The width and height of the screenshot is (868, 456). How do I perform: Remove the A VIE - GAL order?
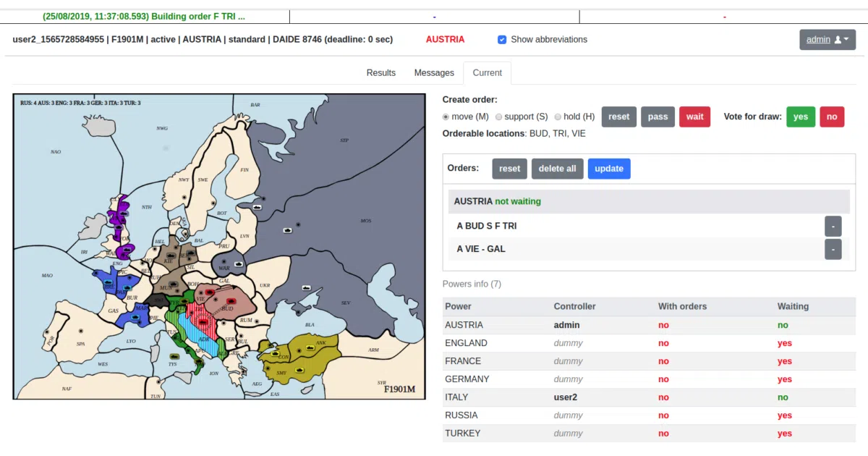click(x=833, y=249)
